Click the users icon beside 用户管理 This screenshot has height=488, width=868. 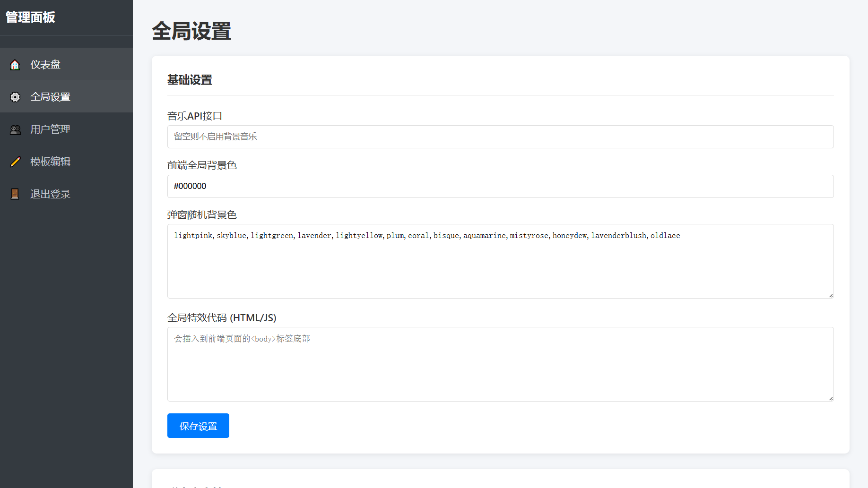(x=15, y=129)
